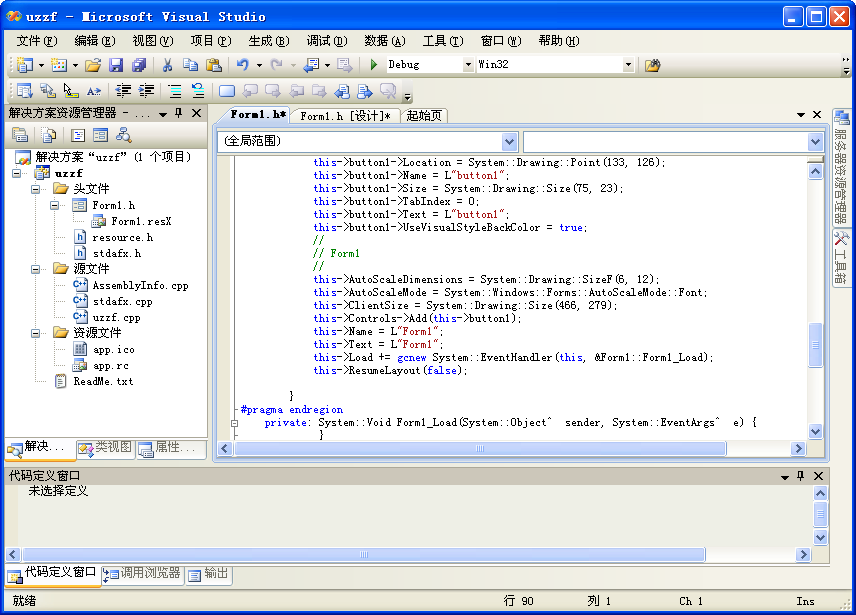Viewport: 856px width, 615px height.
Task: Click the Display Object Member List icon
Action: click(x=25, y=91)
